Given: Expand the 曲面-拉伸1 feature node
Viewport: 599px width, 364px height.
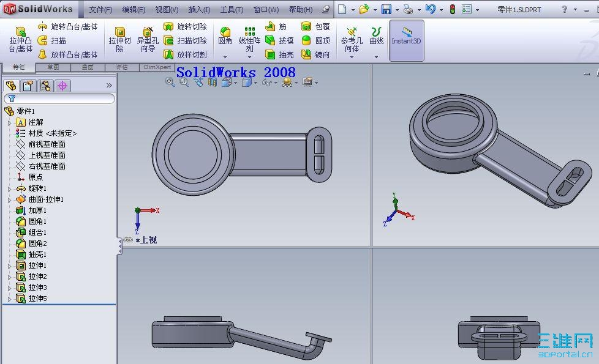Looking at the screenshot, I should point(10,200).
